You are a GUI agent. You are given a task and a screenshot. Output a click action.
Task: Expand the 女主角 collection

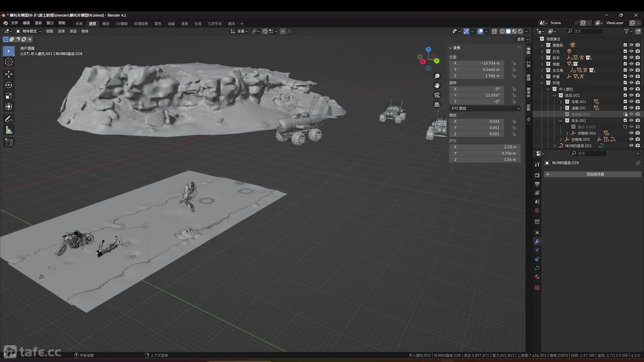pos(542,70)
